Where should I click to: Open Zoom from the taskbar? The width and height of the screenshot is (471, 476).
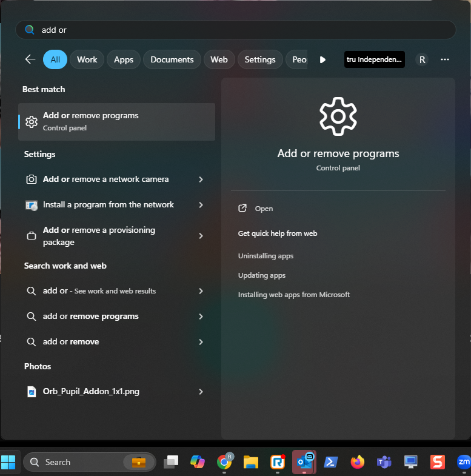coord(464,462)
